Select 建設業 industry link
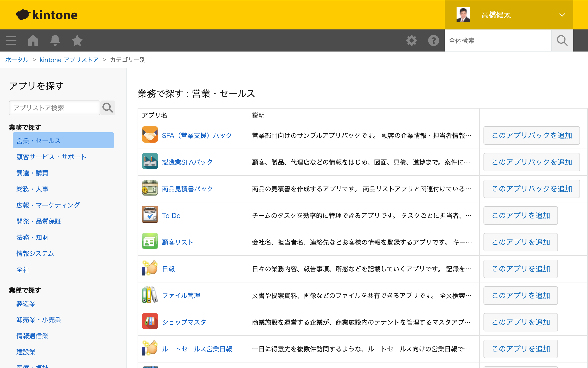 coord(26,352)
